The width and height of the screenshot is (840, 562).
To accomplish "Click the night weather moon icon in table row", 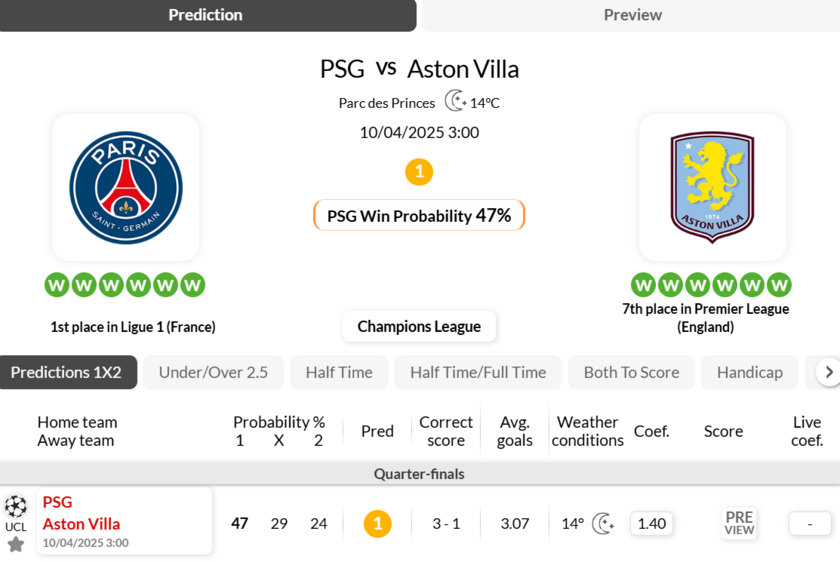I will click(602, 524).
